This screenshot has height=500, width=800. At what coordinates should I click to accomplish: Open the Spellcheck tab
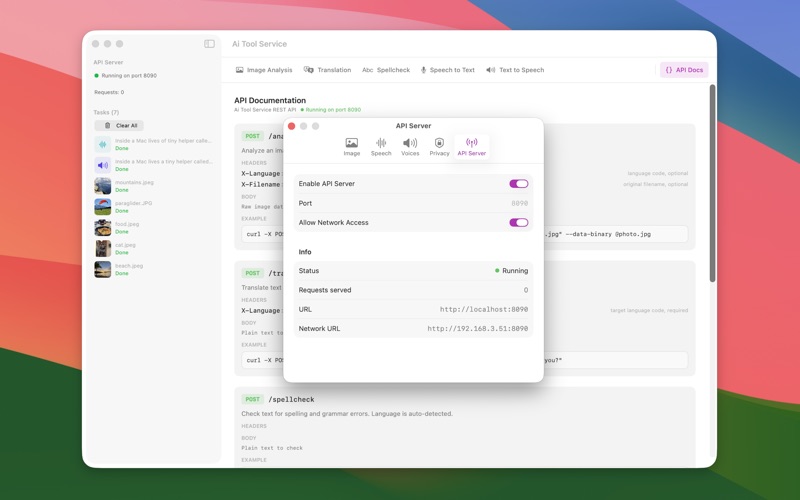coord(386,70)
